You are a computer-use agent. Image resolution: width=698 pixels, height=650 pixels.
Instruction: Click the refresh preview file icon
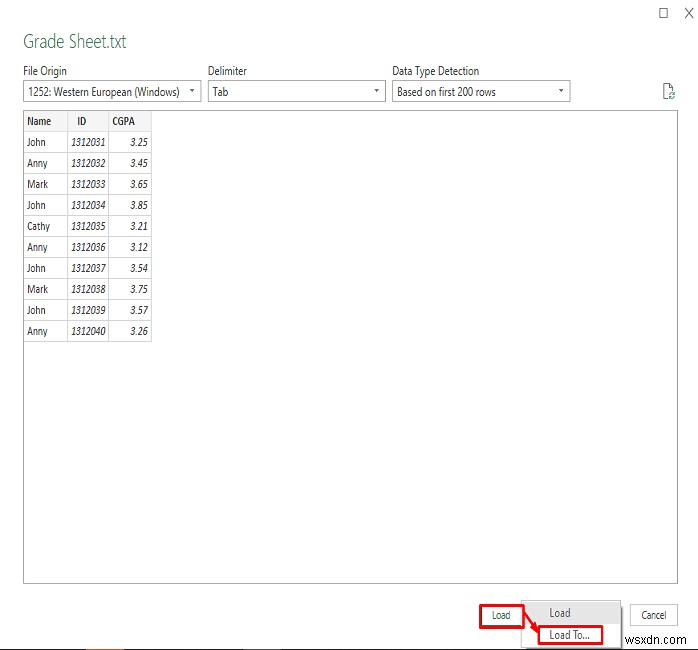[x=669, y=91]
